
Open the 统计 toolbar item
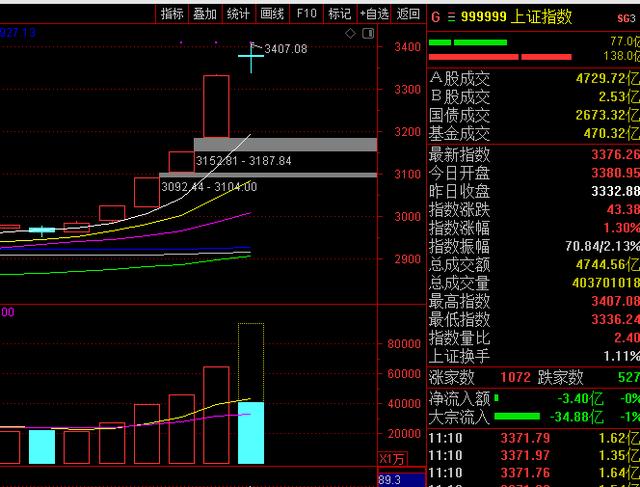tap(238, 14)
